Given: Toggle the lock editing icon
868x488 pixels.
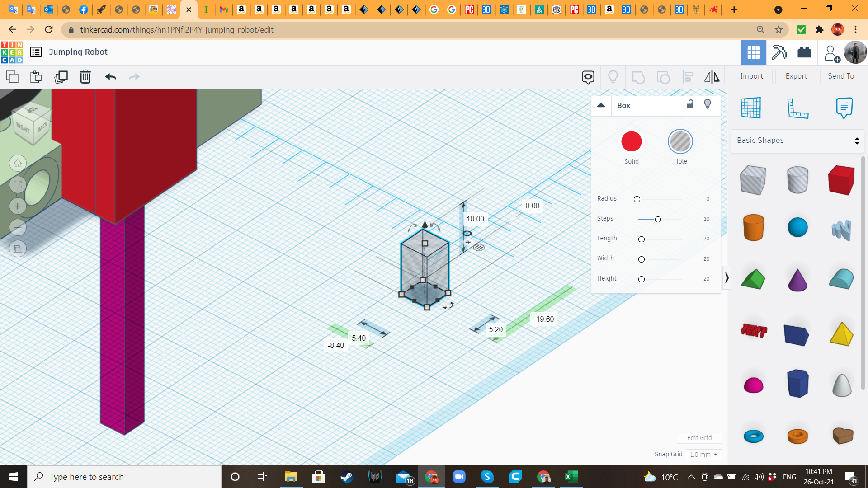Looking at the screenshot, I should pyautogui.click(x=690, y=104).
